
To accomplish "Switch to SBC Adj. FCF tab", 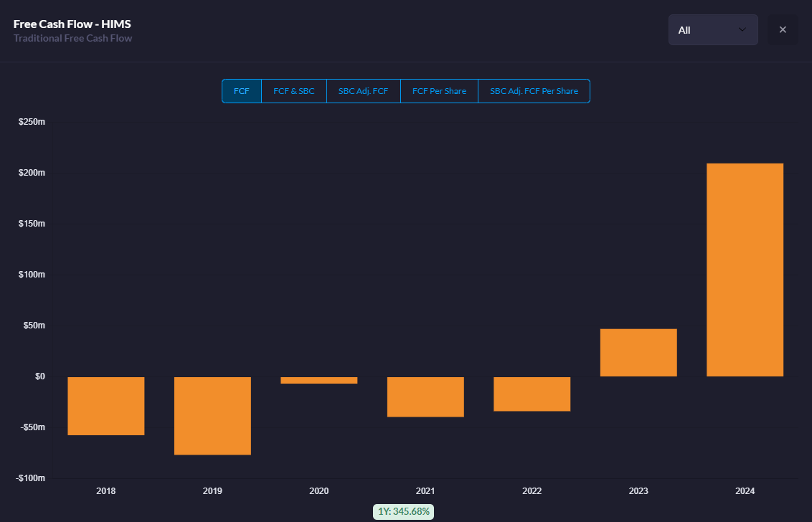I will pyautogui.click(x=363, y=91).
